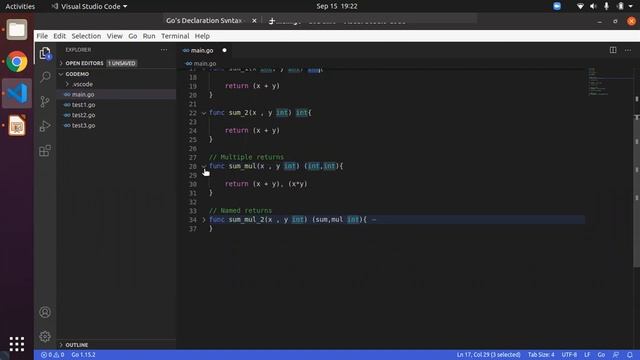Expand the OUTLINE section
This screenshot has height=360, width=640.
pos(77,345)
